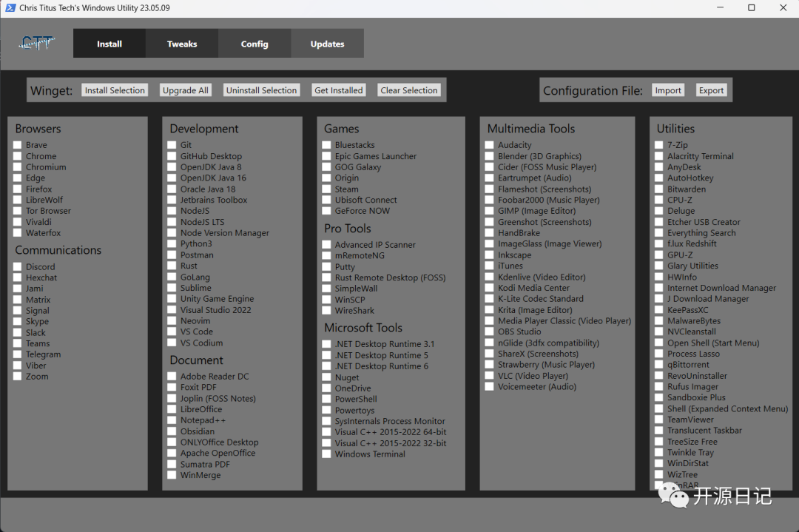
Task: Tick the HandBrake checkbox
Action: pos(489,233)
